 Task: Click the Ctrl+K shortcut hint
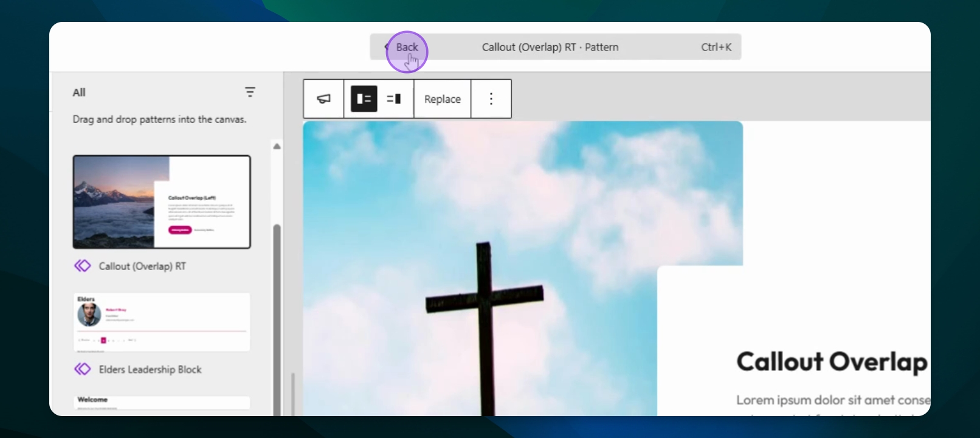pos(716,47)
